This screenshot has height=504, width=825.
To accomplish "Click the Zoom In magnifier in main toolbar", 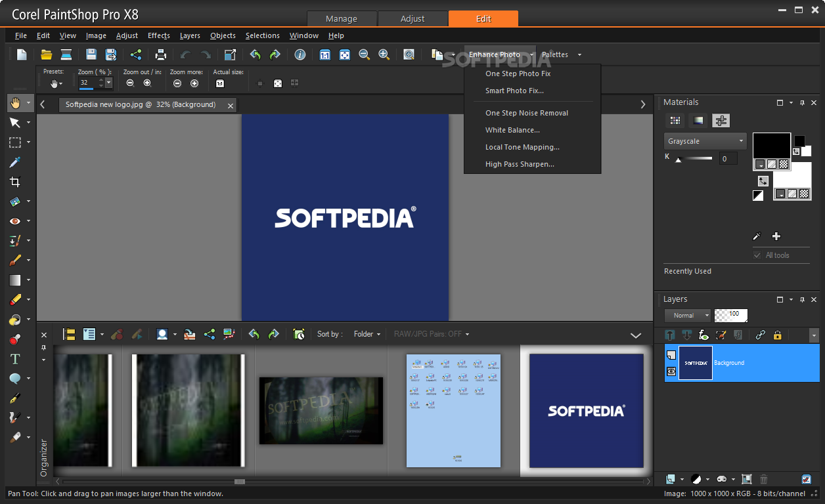I will click(x=384, y=54).
